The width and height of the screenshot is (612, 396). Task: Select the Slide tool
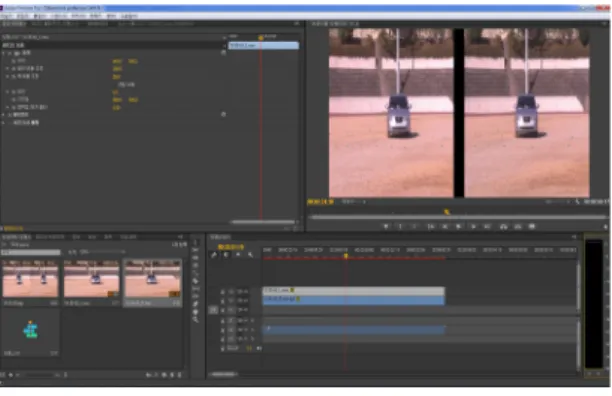point(196,297)
